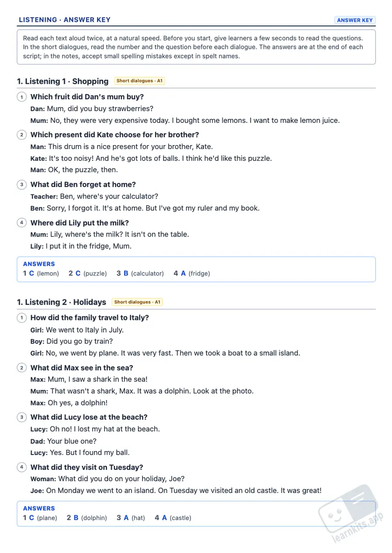Select number 4 circle beside Lily milk question
Screen dimensions: 392x553
coord(22,223)
